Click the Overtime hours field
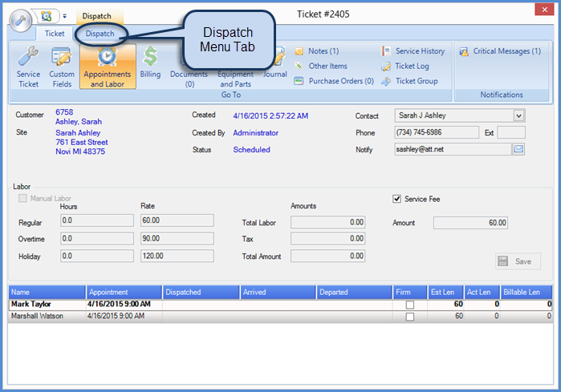 pyautogui.click(x=97, y=238)
